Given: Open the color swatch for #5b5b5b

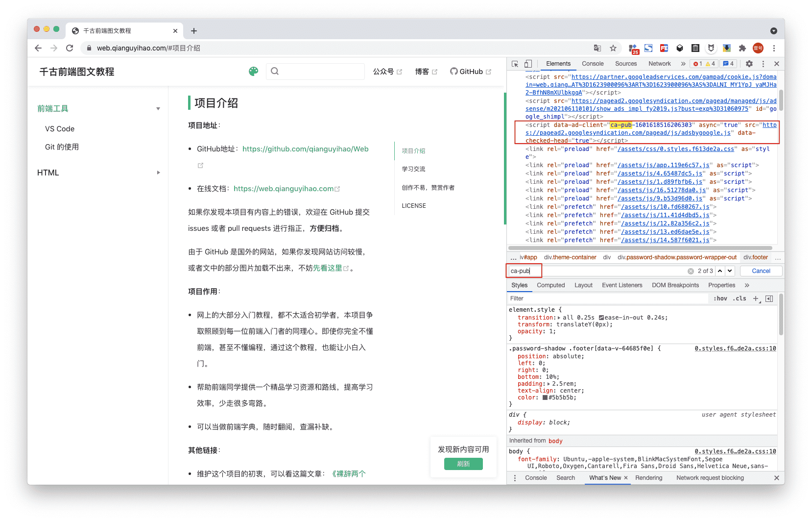Looking at the screenshot, I should click(545, 397).
